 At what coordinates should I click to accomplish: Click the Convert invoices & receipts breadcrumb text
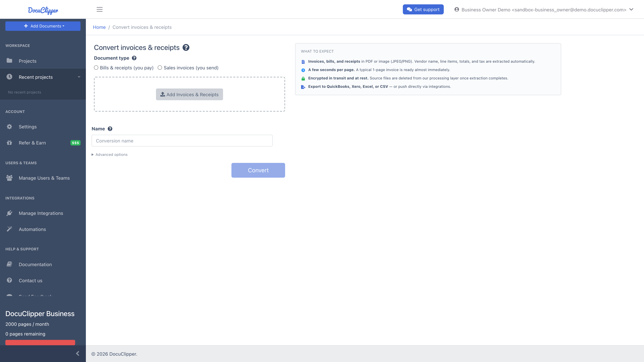(x=142, y=27)
